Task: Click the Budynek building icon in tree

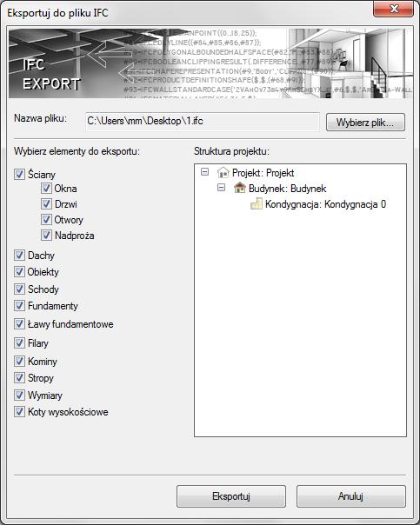Action: pyautogui.click(x=239, y=188)
